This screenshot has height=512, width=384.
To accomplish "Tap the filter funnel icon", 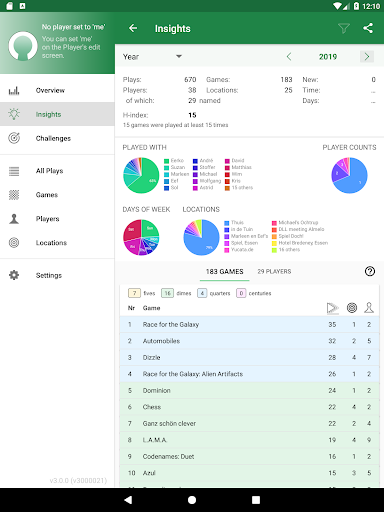I will click(343, 28).
